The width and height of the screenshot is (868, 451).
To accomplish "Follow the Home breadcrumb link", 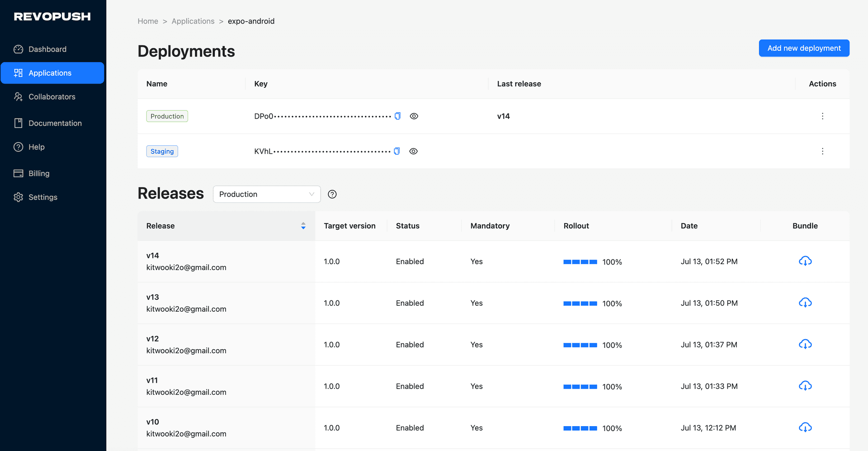I will [x=148, y=21].
